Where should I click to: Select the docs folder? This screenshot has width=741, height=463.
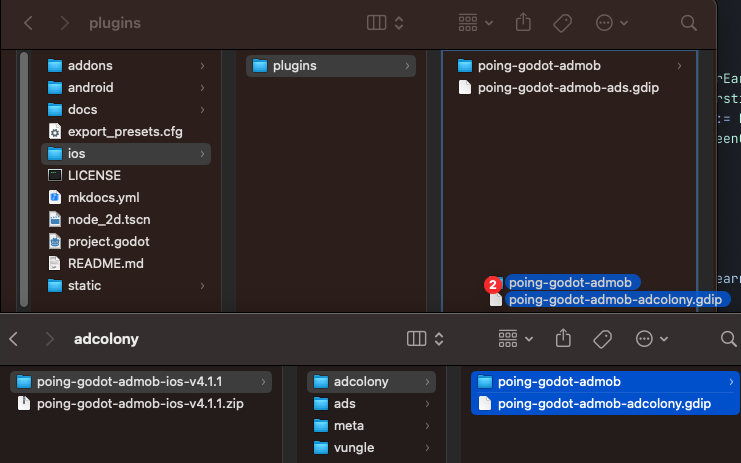coord(126,110)
